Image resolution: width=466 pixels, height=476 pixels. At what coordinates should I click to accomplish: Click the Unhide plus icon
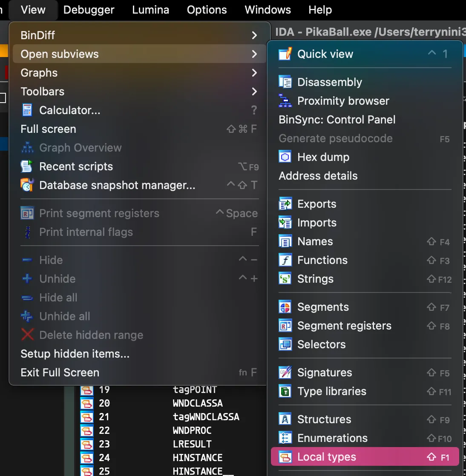(x=27, y=279)
